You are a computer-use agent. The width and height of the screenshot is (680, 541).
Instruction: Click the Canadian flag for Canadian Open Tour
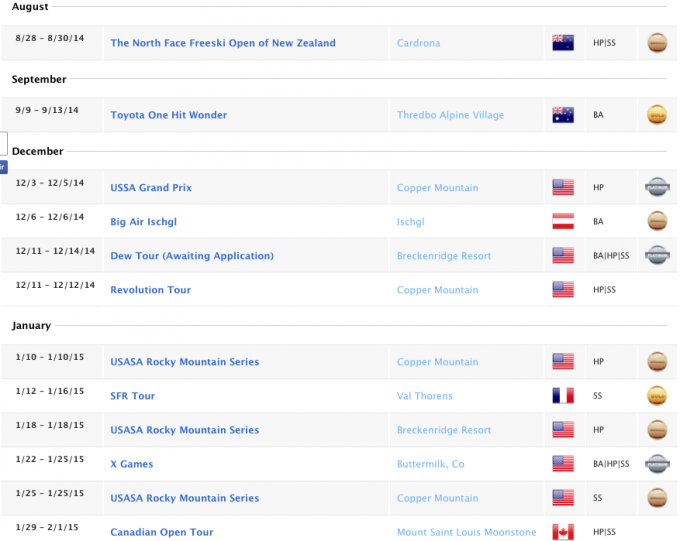tap(563, 532)
